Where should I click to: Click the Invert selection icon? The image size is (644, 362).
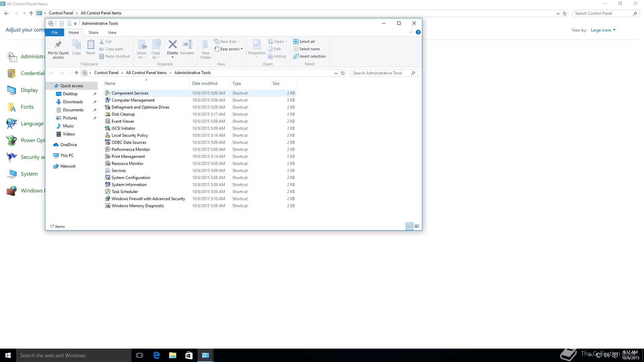pyautogui.click(x=296, y=56)
